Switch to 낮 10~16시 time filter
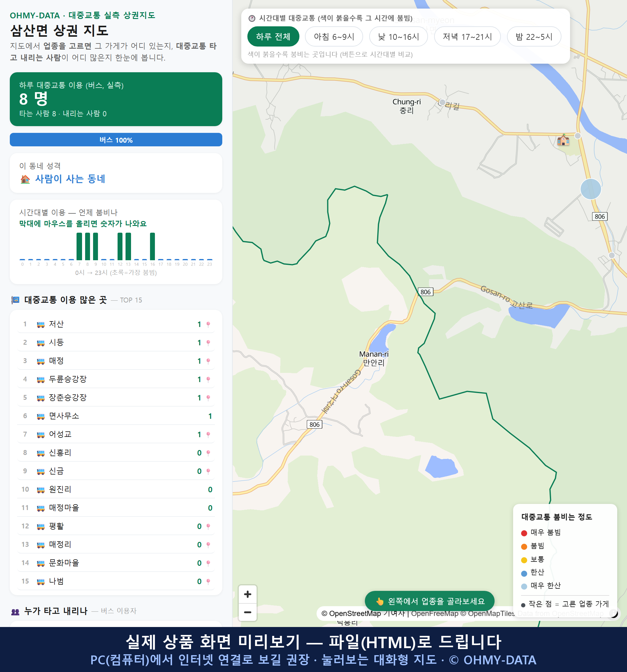627x672 pixels. (x=399, y=36)
